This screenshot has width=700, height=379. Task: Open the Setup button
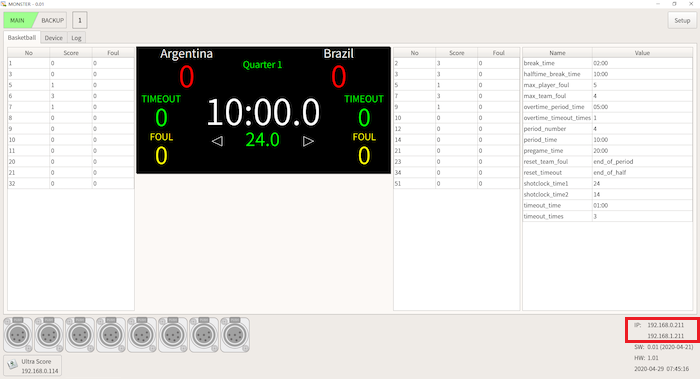682,20
